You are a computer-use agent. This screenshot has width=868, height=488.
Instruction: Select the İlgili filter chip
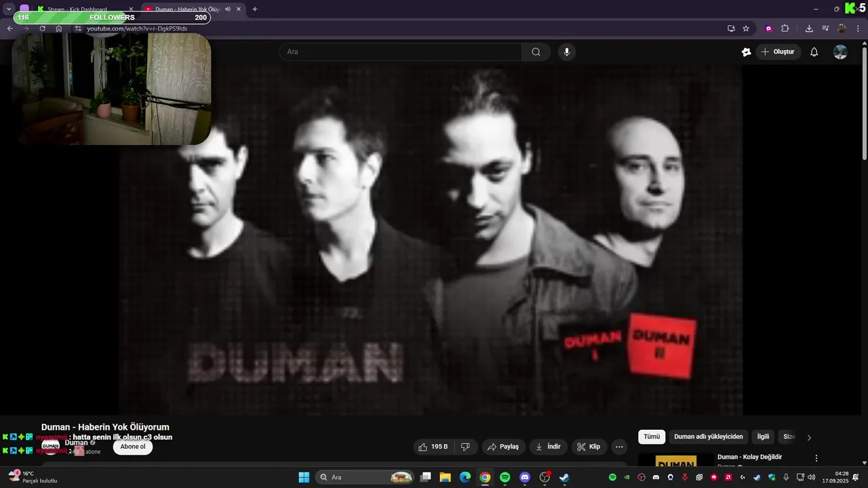(x=763, y=437)
